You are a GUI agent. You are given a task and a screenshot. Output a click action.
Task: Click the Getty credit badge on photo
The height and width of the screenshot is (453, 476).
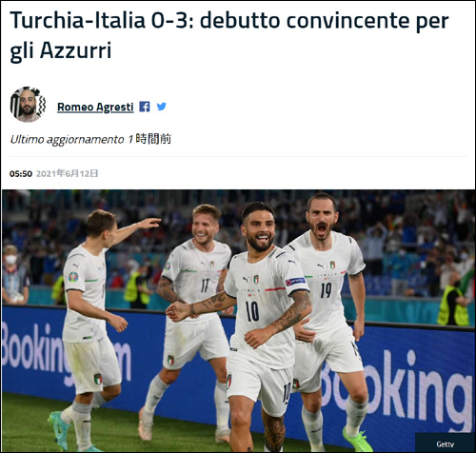tap(445, 443)
